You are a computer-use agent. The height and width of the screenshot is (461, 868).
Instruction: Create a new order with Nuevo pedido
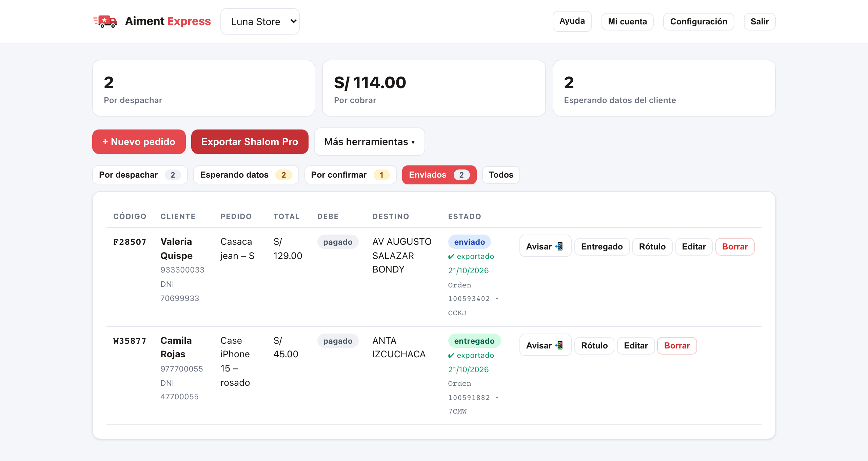pyautogui.click(x=139, y=142)
